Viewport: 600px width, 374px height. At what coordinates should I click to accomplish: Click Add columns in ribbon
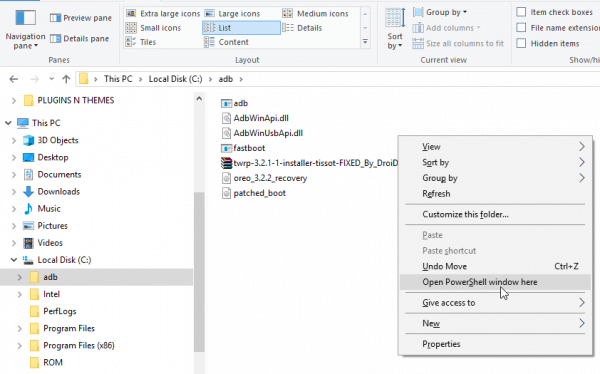(446, 28)
